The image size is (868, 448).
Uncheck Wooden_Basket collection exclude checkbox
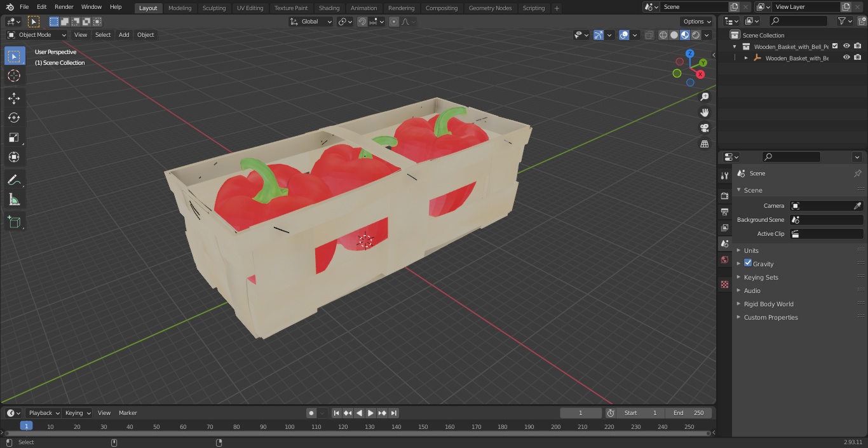tap(835, 46)
